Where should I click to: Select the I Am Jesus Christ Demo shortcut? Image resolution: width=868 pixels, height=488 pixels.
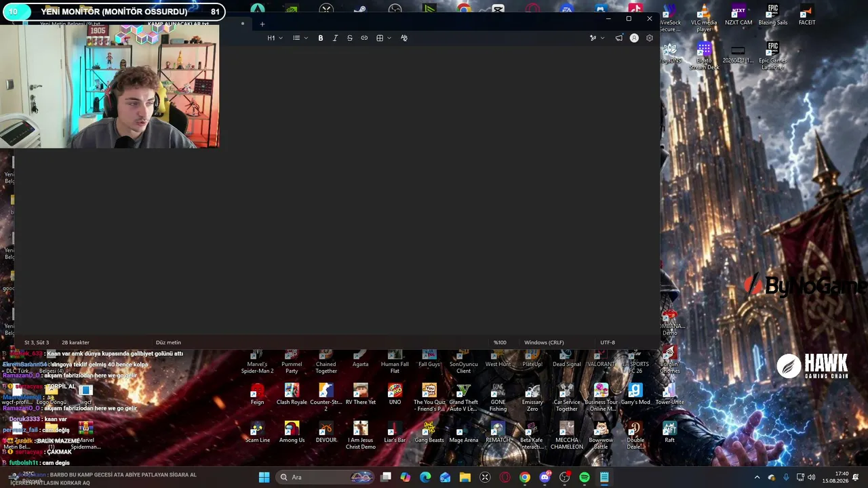tap(361, 436)
